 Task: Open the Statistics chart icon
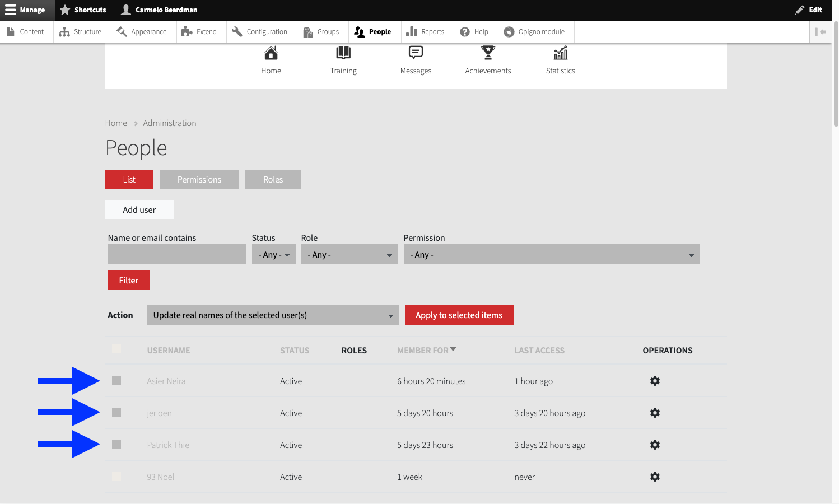coord(561,53)
